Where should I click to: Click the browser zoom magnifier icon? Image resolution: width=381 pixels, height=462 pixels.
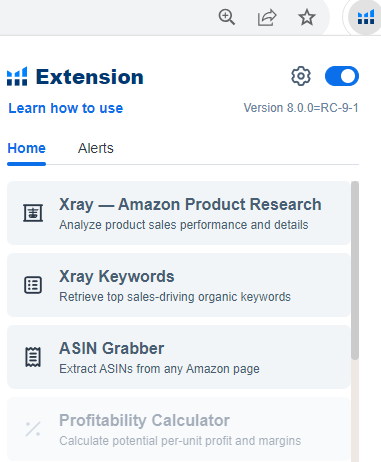point(227,17)
